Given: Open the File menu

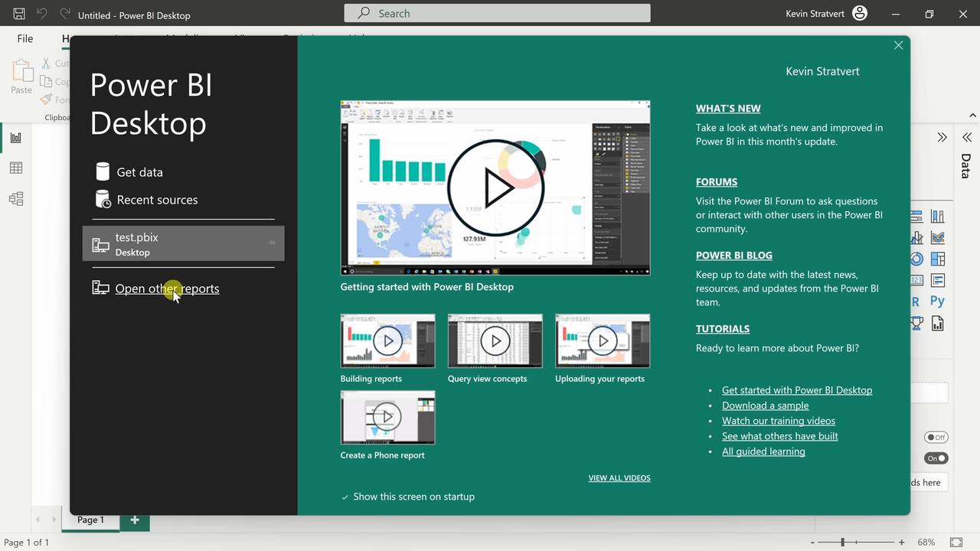Looking at the screenshot, I should coord(24,38).
